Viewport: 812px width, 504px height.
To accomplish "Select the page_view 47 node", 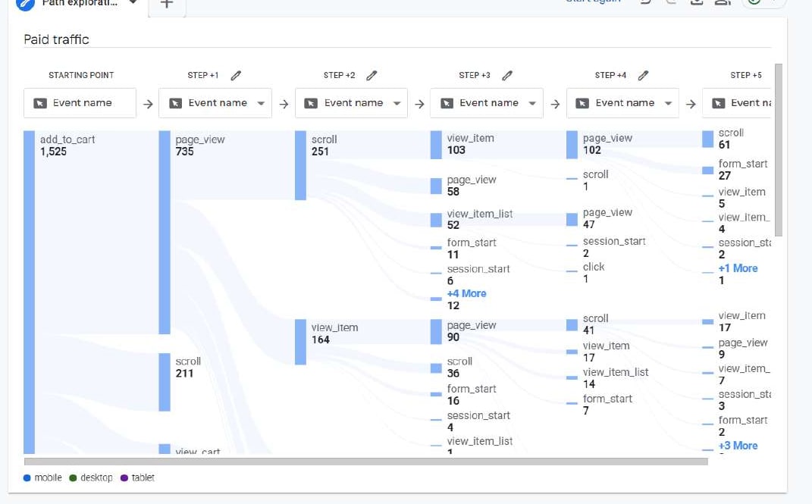I will (x=572, y=219).
